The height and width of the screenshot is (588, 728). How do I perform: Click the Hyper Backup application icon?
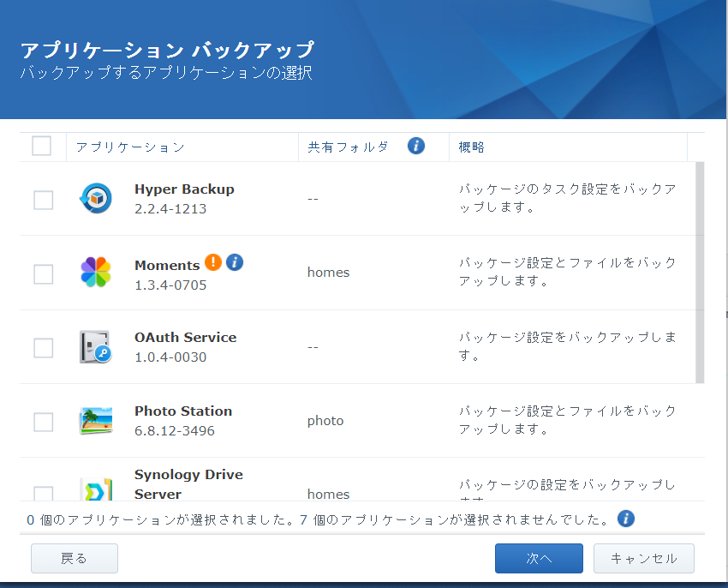(96, 198)
